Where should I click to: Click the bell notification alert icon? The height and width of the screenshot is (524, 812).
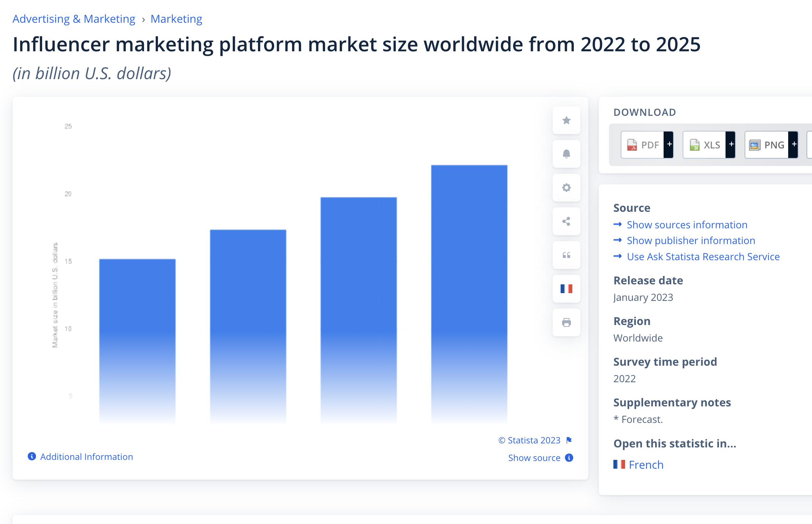coord(566,154)
